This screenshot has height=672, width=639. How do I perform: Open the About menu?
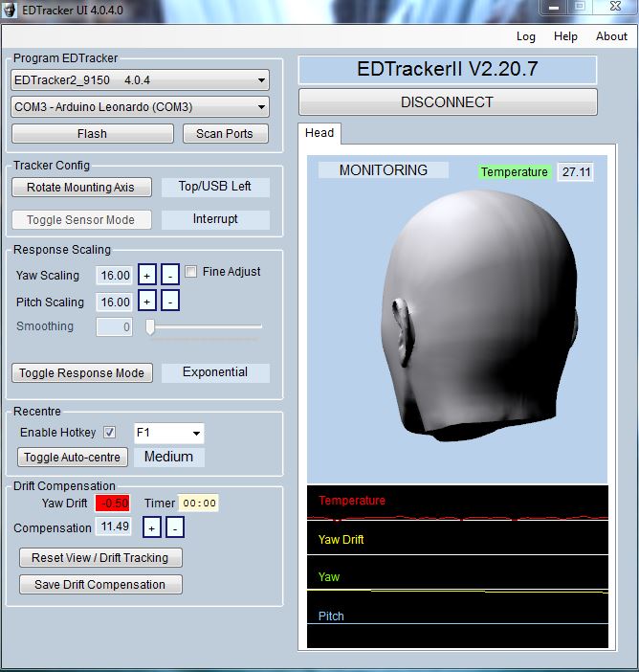coord(611,36)
